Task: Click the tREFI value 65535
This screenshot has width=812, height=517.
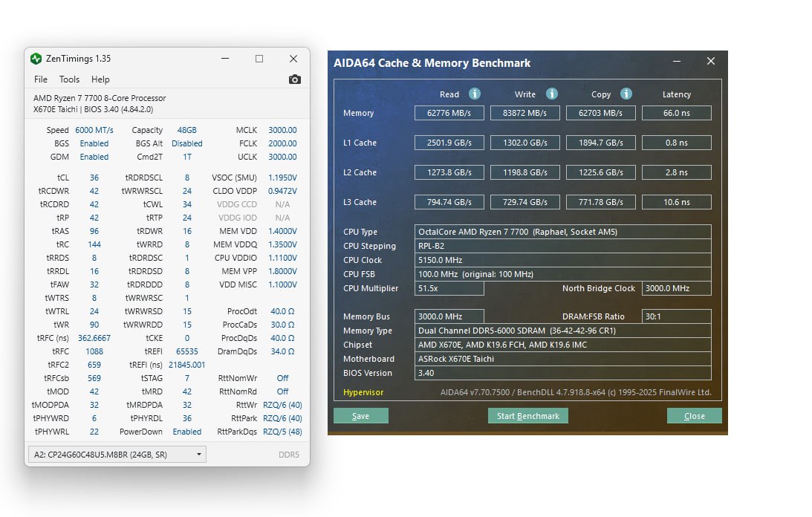Action: [x=187, y=351]
